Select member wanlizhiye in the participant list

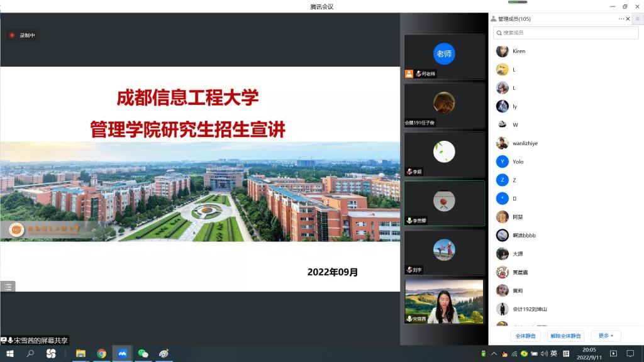[x=525, y=143]
